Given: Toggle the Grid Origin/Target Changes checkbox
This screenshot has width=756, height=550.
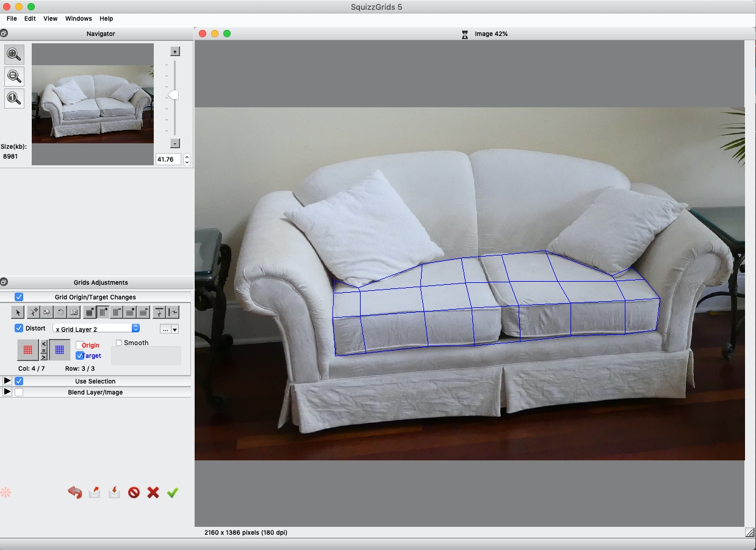Looking at the screenshot, I should click(x=19, y=297).
